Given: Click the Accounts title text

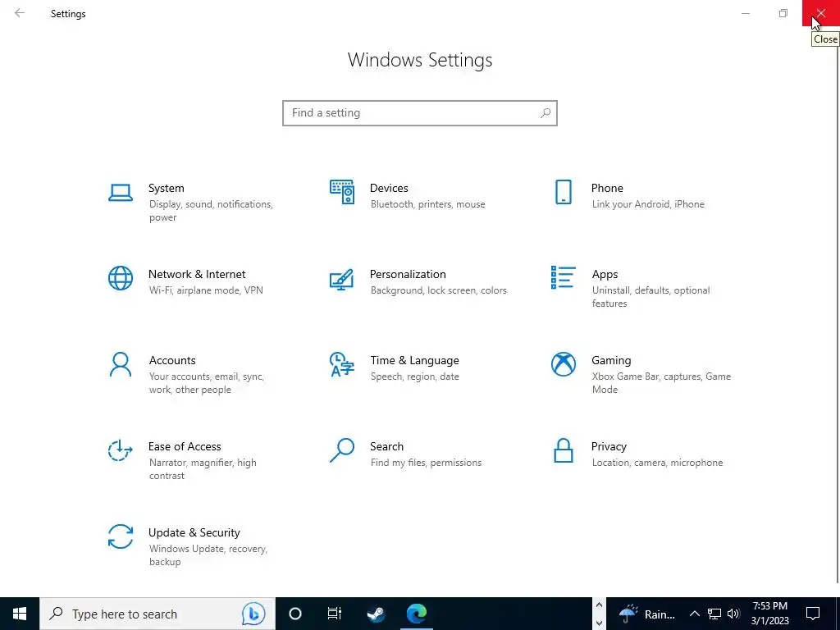Looking at the screenshot, I should click(x=172, y=361).
